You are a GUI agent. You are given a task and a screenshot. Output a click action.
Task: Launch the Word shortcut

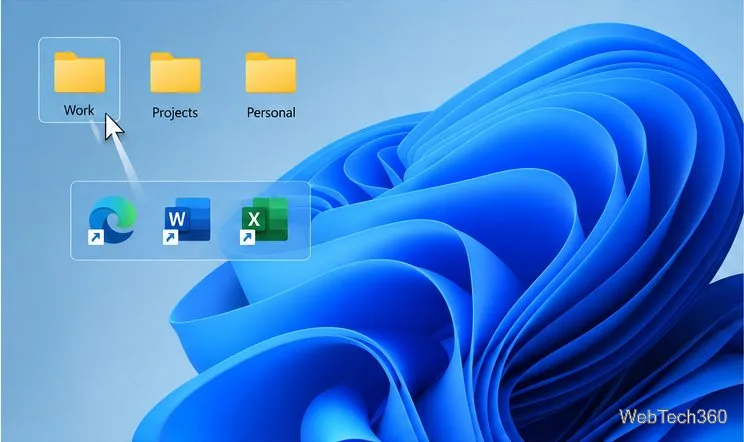(x=187, y=220)
